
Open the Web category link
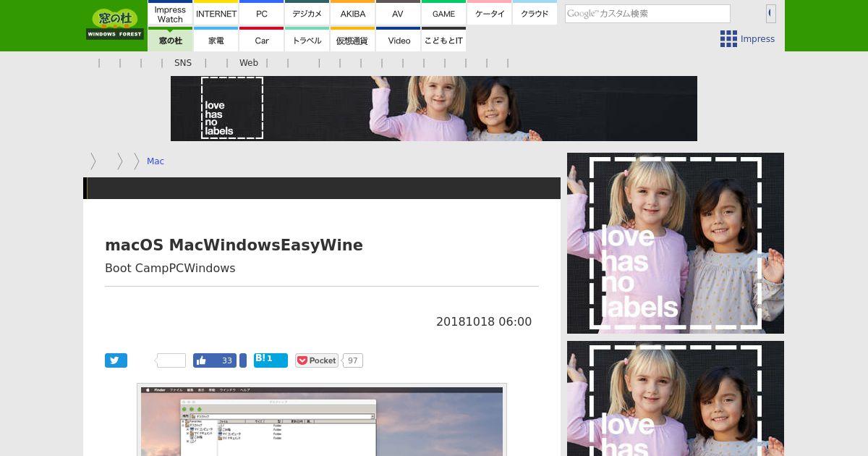[x=249, y=63]
